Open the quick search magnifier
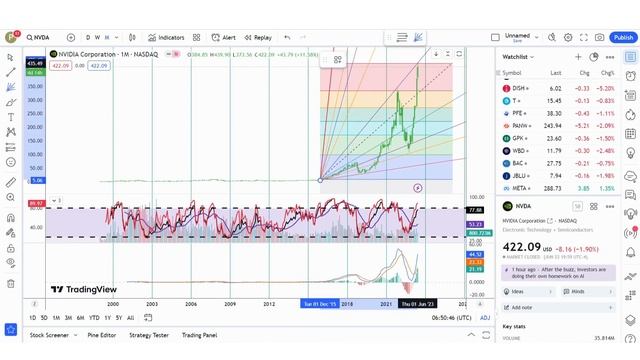Viewport: 640px width, 360px height. pyautogui.click(x=552, y=38)
